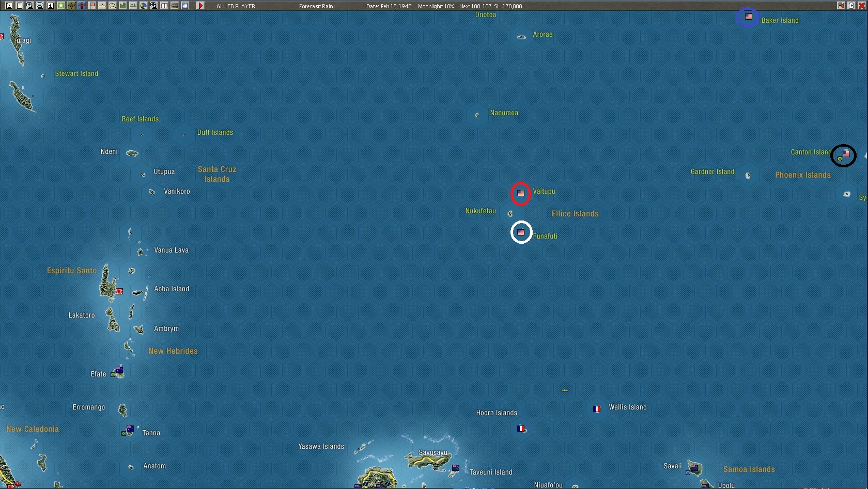The image size is (868, 489).
Task: Click the 'Yasawa Islands' label
Action: click(321, 447)
